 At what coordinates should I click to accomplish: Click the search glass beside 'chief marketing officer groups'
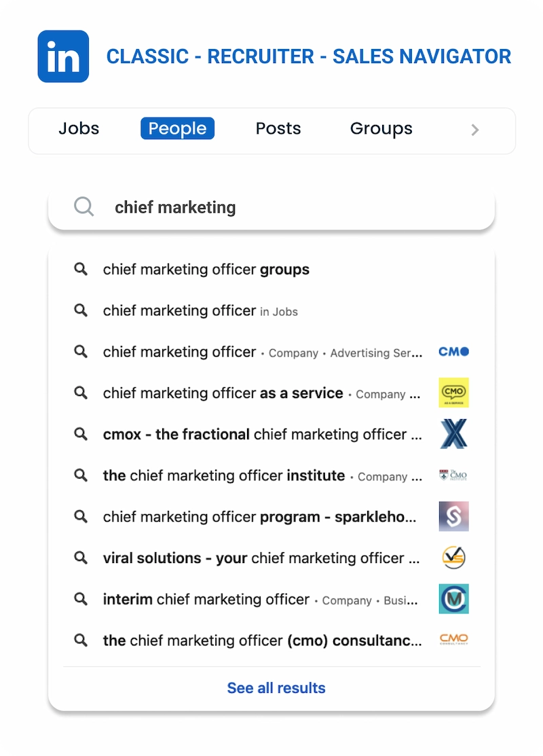click(80, 269)
